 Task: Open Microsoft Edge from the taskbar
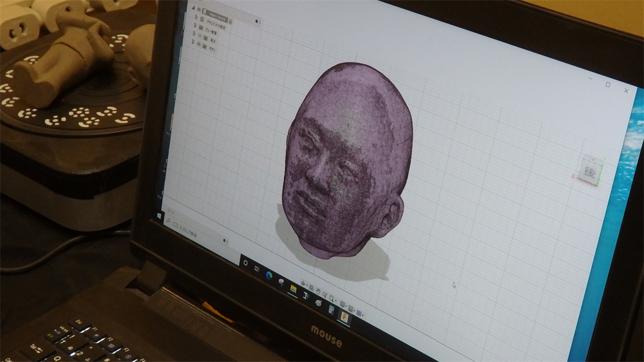tap(269, 276)
